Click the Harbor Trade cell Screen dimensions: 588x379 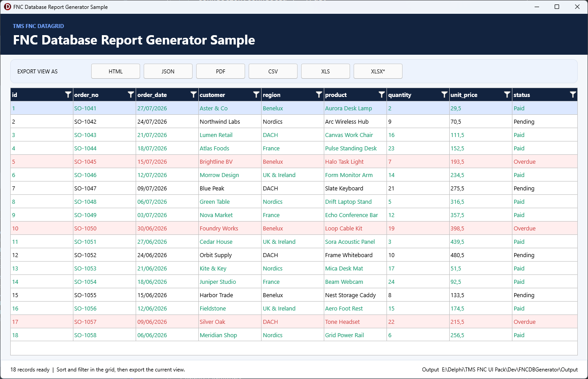230,295
